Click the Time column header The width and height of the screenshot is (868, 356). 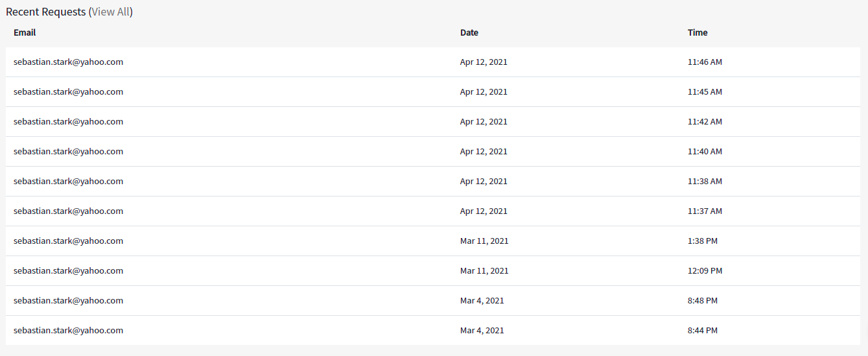pyautogui.click(x=698, y=32)
